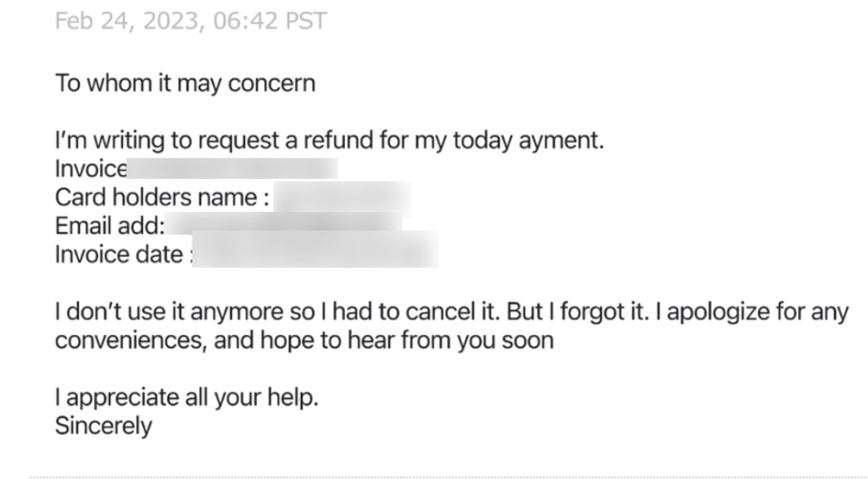
Task: Click 'PST' in the timestamp
Action: coord(306,22)
